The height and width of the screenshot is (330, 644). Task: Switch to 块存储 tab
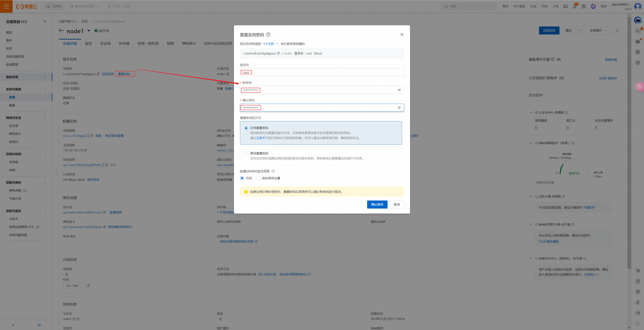[124, 43]
